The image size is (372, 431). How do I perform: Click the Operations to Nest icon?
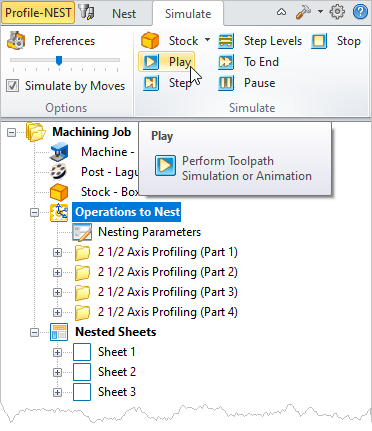pyautogui.click(x=59, y=212)
